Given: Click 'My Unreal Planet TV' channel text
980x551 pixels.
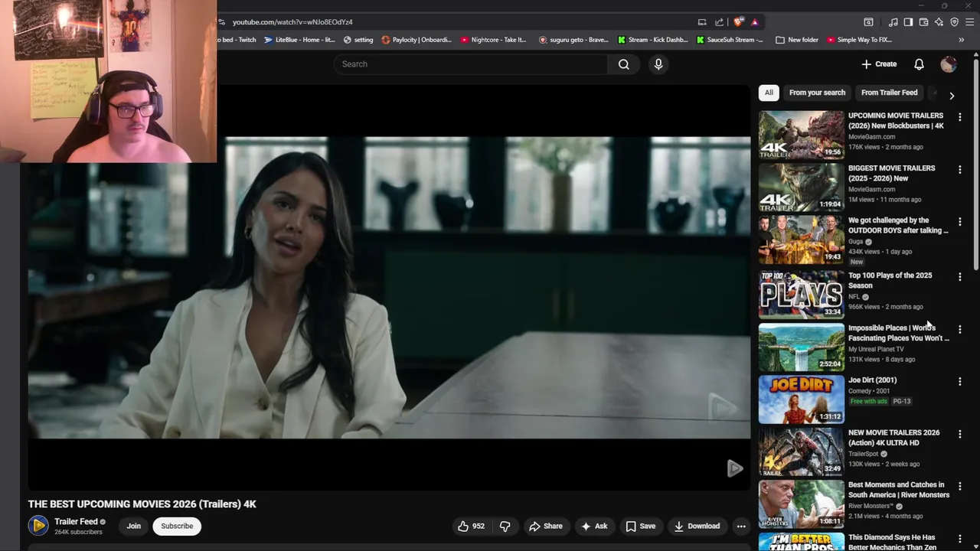Looking at the screenshot, I should point(876,349).
